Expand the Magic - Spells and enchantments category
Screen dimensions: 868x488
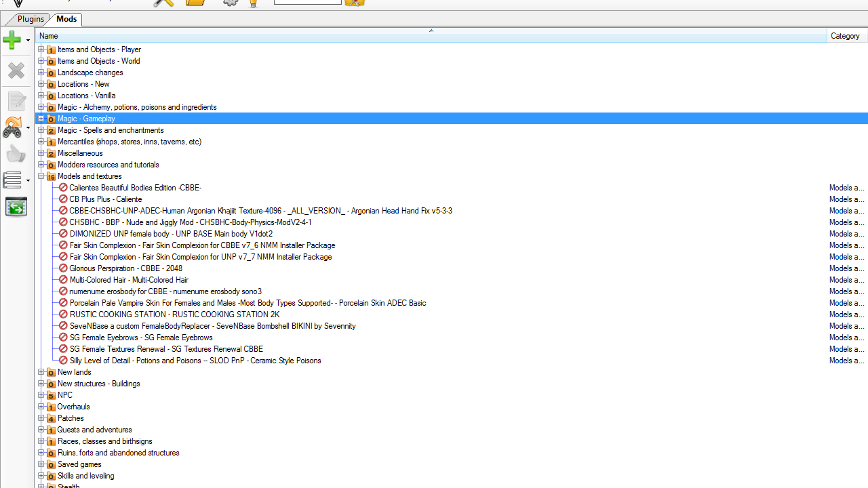[x=41, y=130]
